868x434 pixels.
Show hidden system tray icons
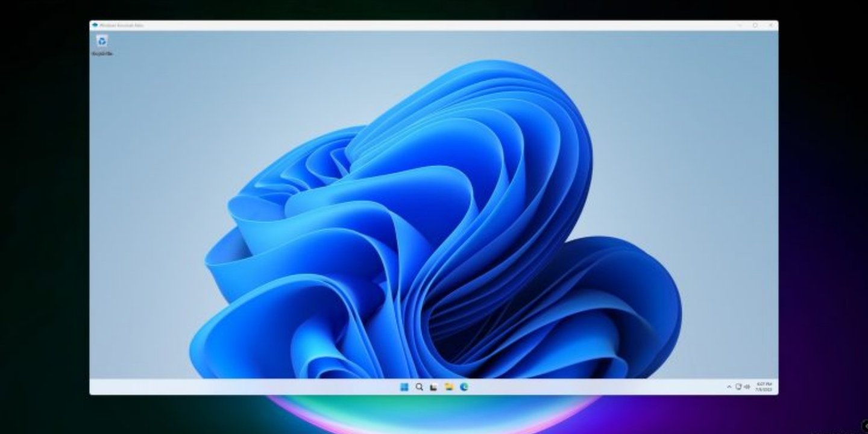pyautogui.click(x=729, y=387)
